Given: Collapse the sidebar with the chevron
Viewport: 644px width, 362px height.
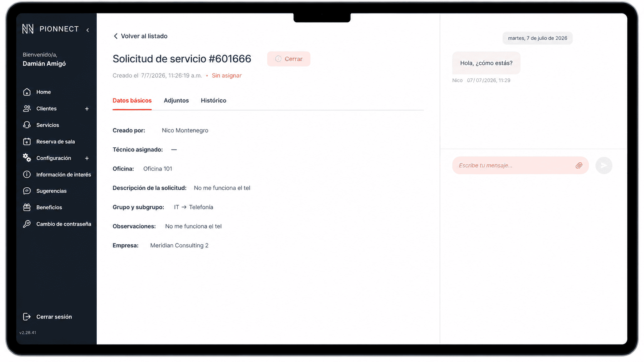Looking at the screenshot, I should pyautogui.click(x=88, y=30).
